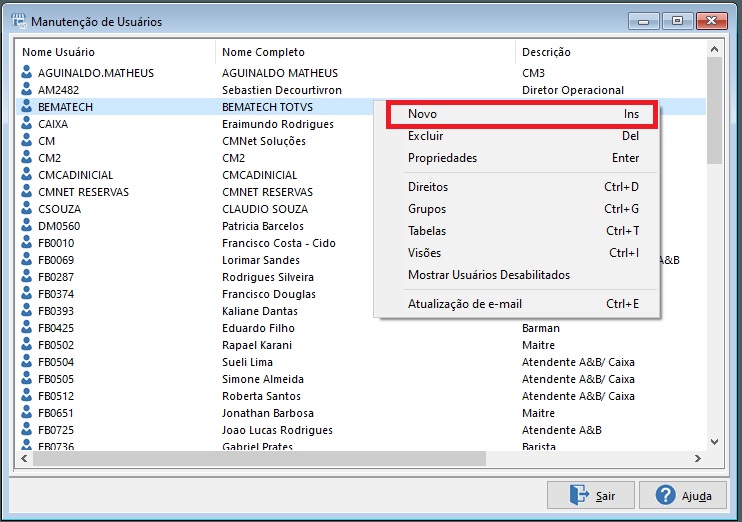Click on Patricia Barcelos

pyautogui.click(x=263, y=226)
